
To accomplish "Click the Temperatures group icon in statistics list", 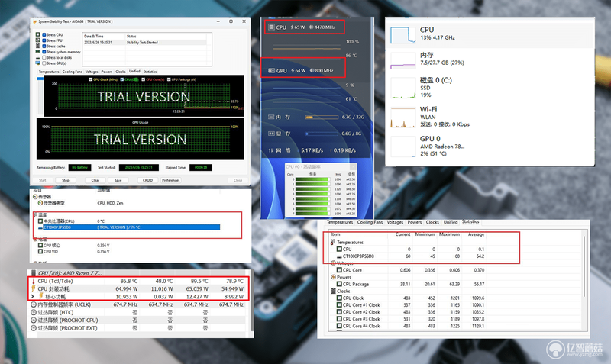I will pyautogui.click(x=333, y=242).
